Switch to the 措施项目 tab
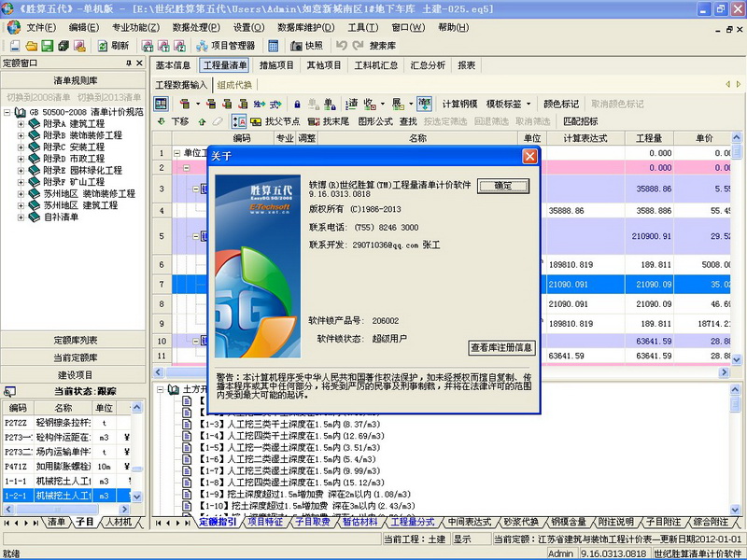747x560 pixels. [276, 65]
